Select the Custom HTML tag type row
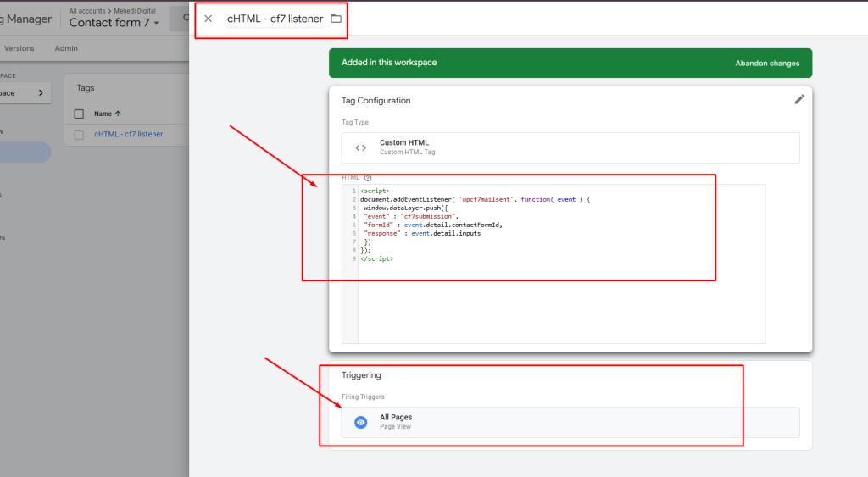 point(570,147)
